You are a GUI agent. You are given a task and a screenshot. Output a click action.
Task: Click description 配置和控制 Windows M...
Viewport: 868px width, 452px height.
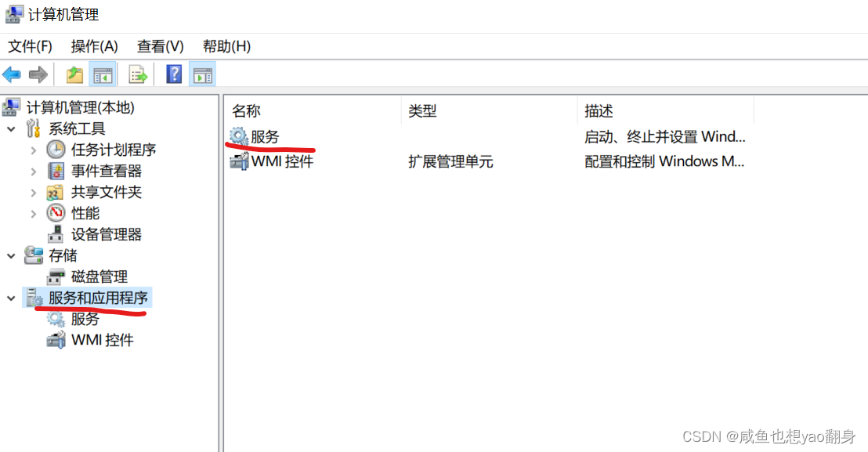click(x=664, y=161)
